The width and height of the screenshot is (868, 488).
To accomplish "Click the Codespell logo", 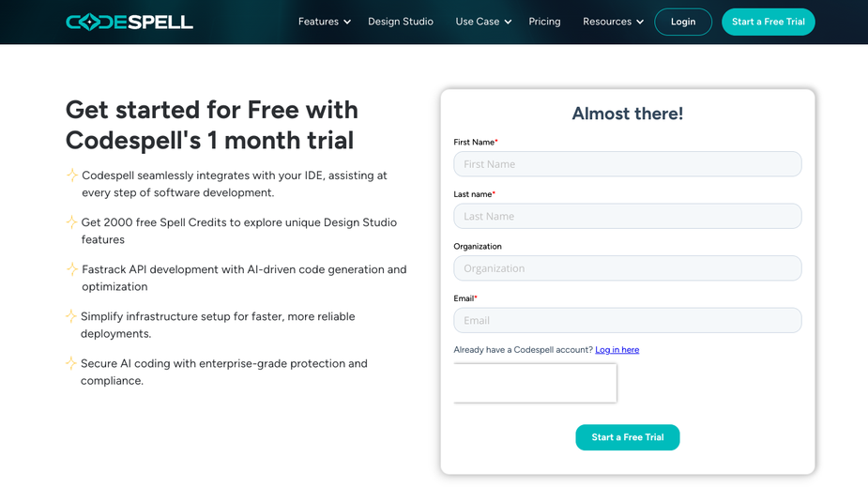I will tap(129, 22).
